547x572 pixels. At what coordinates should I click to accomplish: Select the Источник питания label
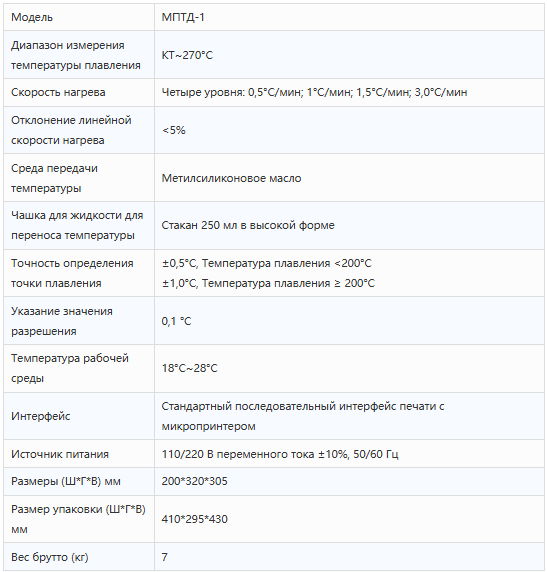tap(60, 454)
